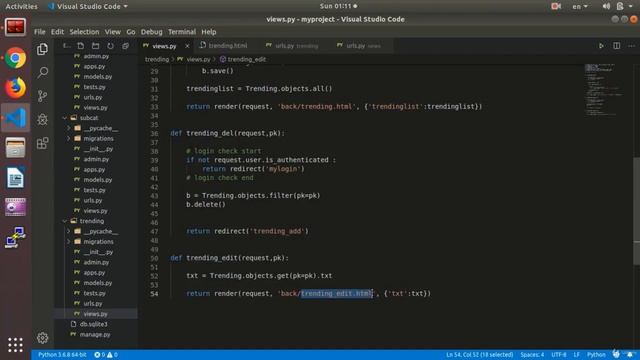Screen dimensions: 640x360
Task: Click the feedback smiley in status bar
Action: click(x=616, y=354)
